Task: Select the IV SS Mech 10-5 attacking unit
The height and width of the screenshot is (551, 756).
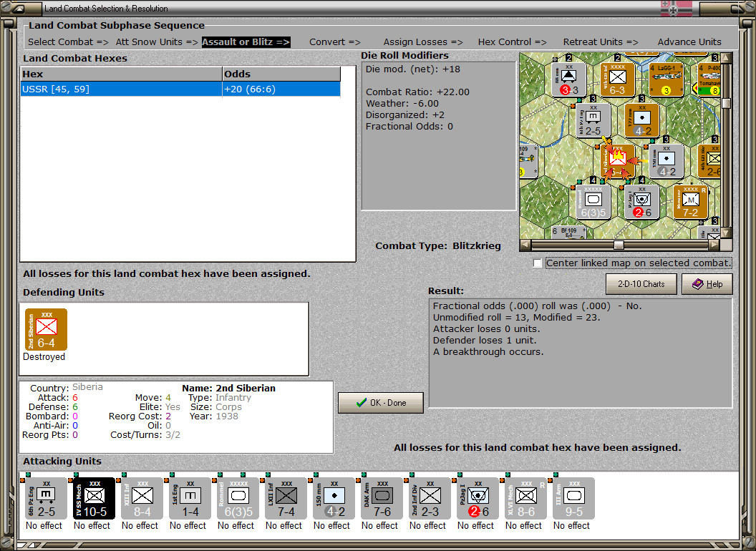Action: (x=94, y=498)
